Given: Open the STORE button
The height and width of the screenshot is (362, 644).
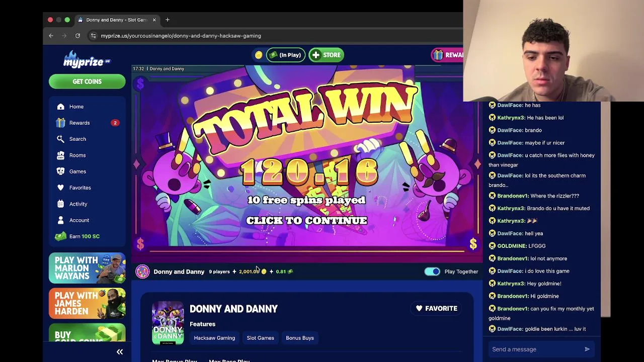Looking at the screenshot, I should click(x=326, y=55).
